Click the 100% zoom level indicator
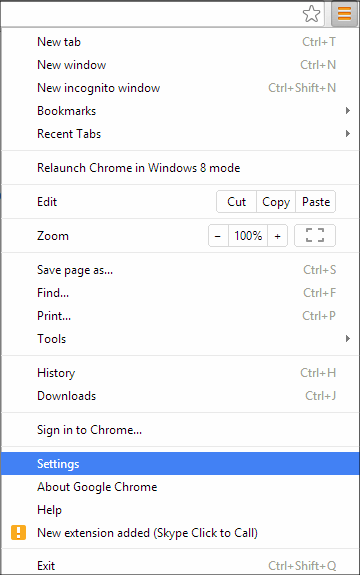This screenshot has height=575, width=360. click(248, 235)
